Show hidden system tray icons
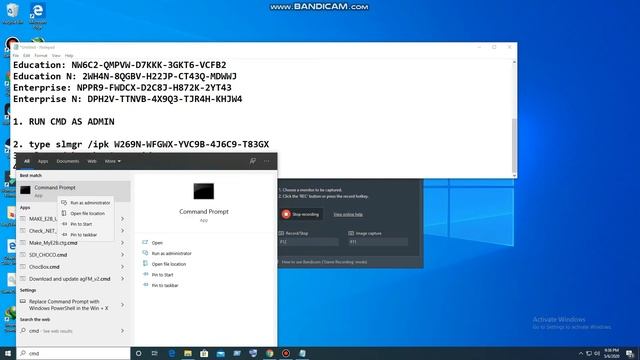The height and width of the screenshot is (360, 640). (581, 353)
